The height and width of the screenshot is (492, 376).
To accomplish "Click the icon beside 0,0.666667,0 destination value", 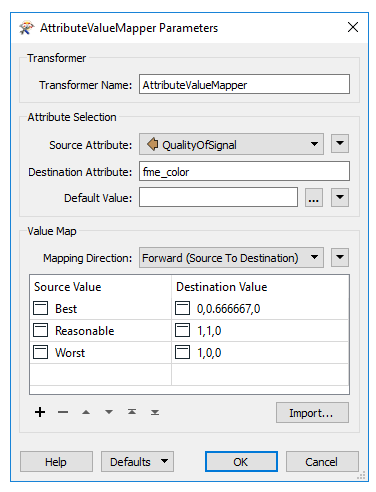I will click(x=183, y=308).
